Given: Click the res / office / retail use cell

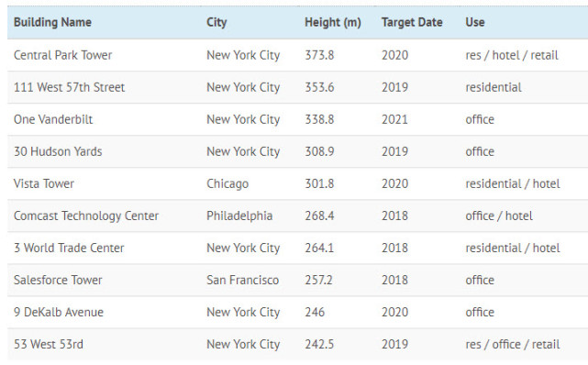Looking at the screenshot, I should pos(513,344).
